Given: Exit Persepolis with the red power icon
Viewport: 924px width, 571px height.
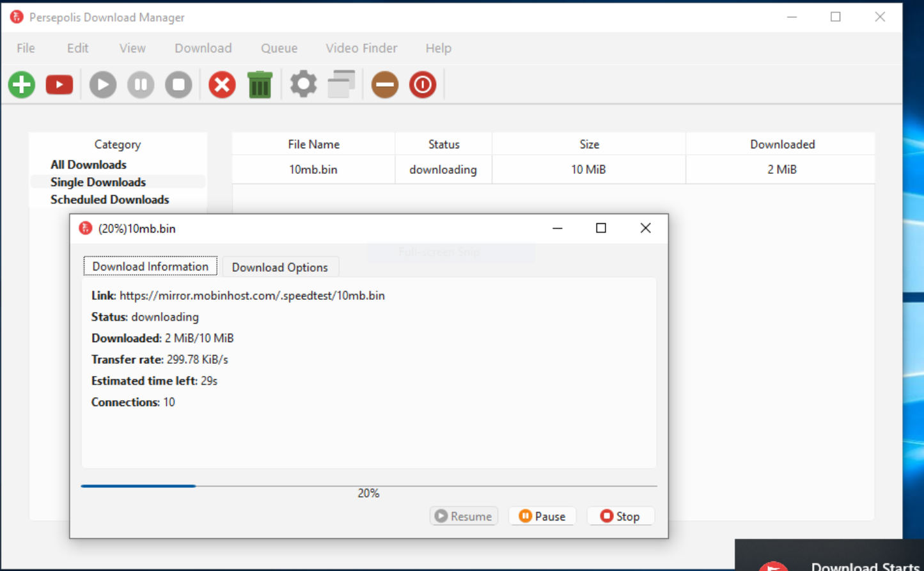Looking at the screenshot, I should [423, 84].
